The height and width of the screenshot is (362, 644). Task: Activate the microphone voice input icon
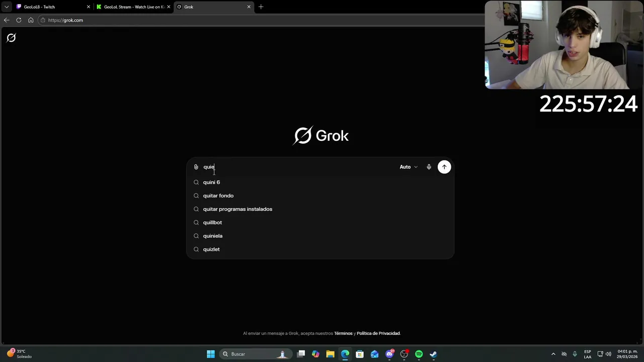point(429,167)
